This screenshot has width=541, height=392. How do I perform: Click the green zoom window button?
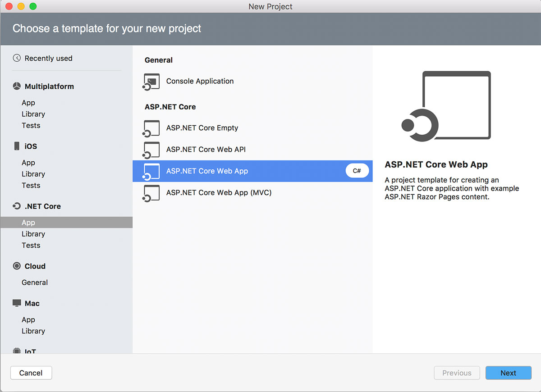click(32, 6)
